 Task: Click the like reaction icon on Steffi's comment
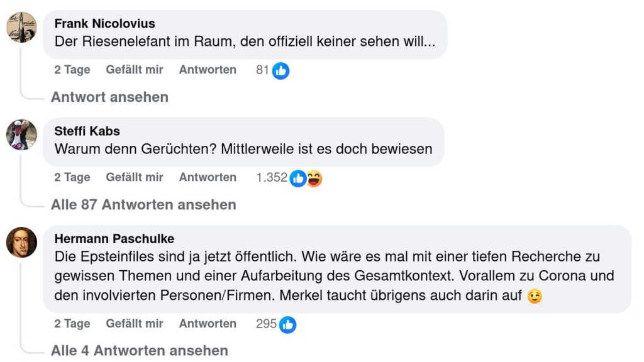point(298,178)
